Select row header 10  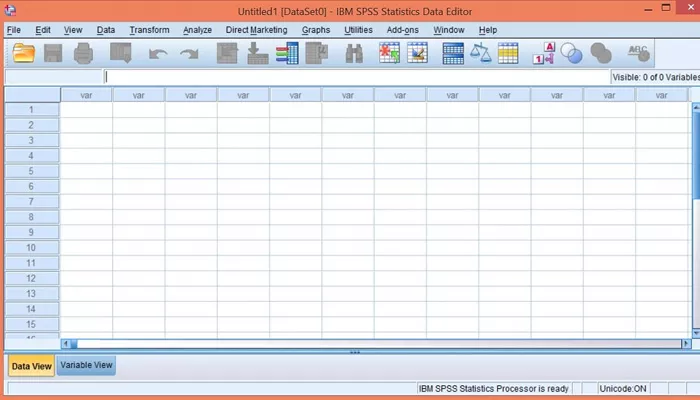pyautogui.click(x=32, y=248)
